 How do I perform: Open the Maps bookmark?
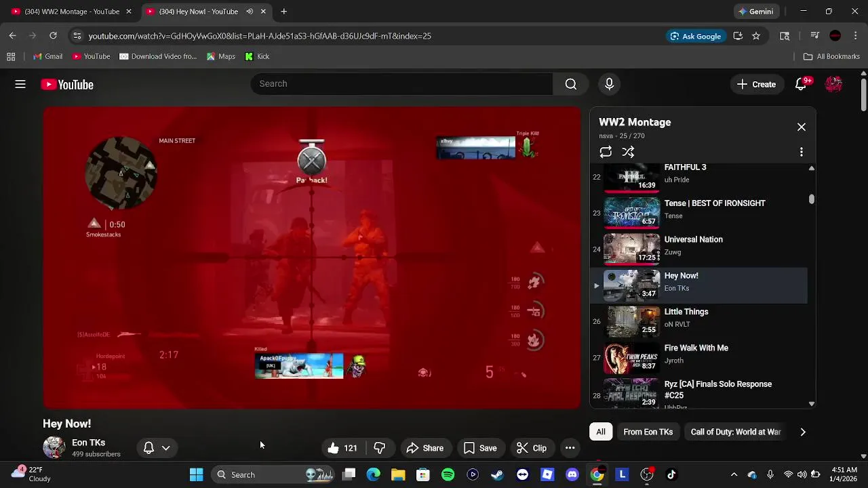pos(221,56)
